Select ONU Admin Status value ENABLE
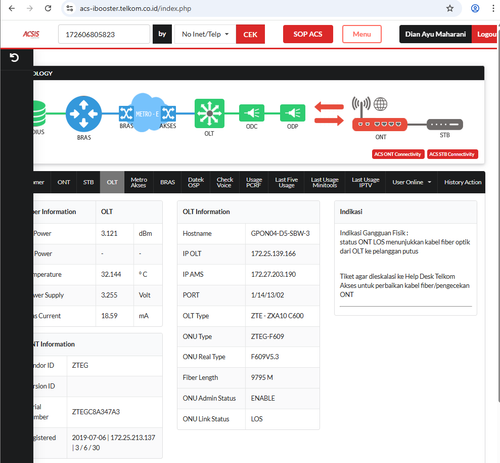 [263, 398]
